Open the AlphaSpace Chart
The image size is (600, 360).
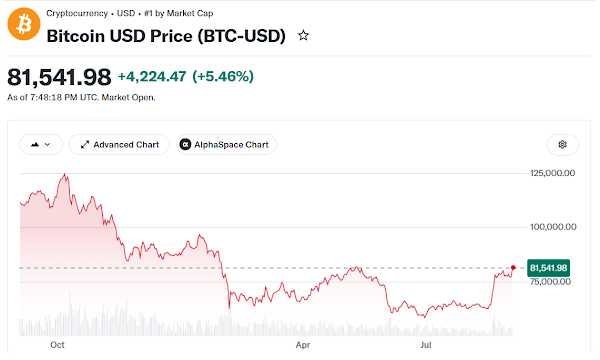point(226,145)
